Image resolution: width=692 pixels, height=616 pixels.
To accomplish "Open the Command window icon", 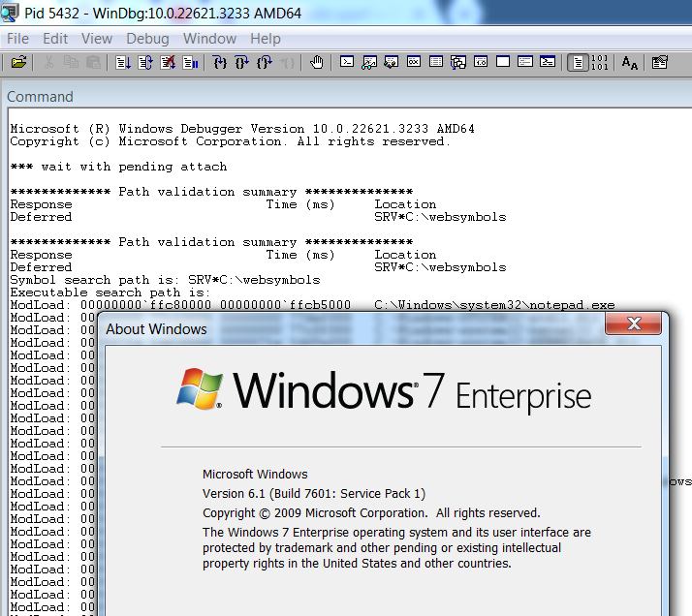I will [x=347, y=62].
